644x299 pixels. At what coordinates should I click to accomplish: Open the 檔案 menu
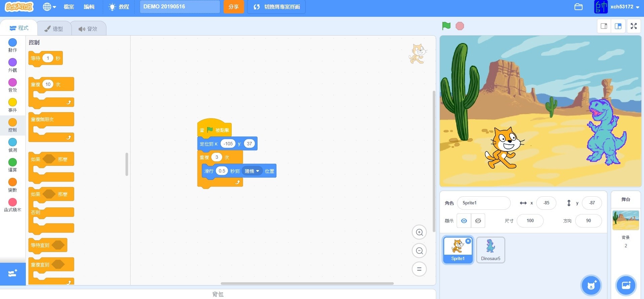[69, 7]
